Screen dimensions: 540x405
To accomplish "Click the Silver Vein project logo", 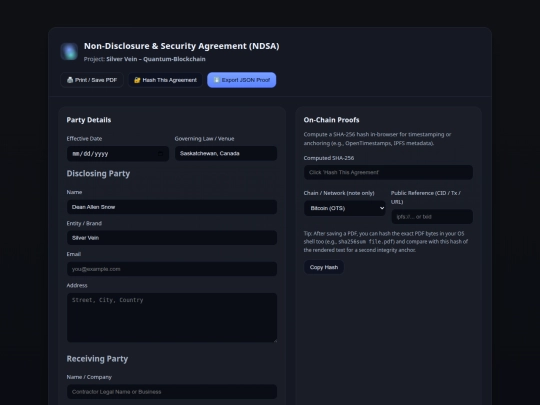I will (x=69, y=52).
